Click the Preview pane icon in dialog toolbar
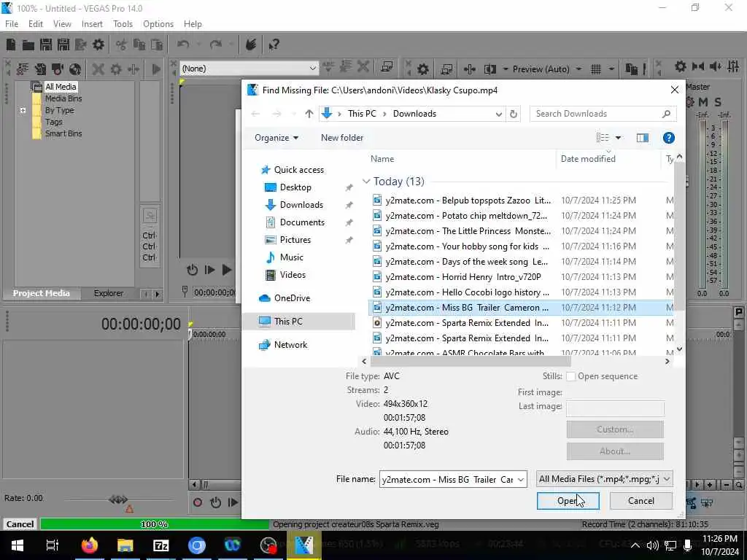The height and width of the screenshot is (560, 747). pyautogui.click(x=642, y=138)
